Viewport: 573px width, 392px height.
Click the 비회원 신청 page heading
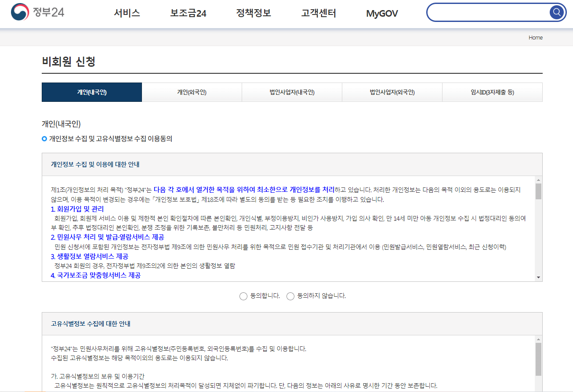(69, 62)
